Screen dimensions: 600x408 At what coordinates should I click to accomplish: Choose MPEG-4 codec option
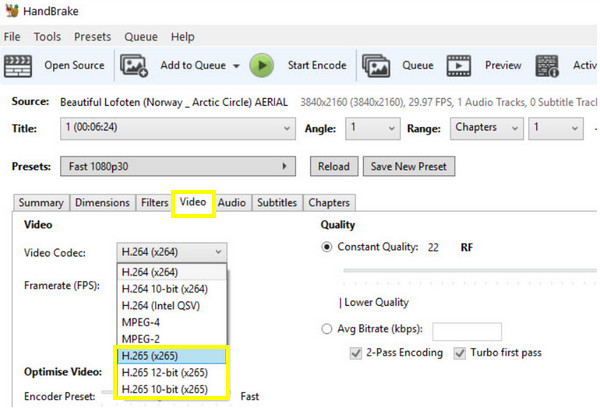[x=172, y=322]
